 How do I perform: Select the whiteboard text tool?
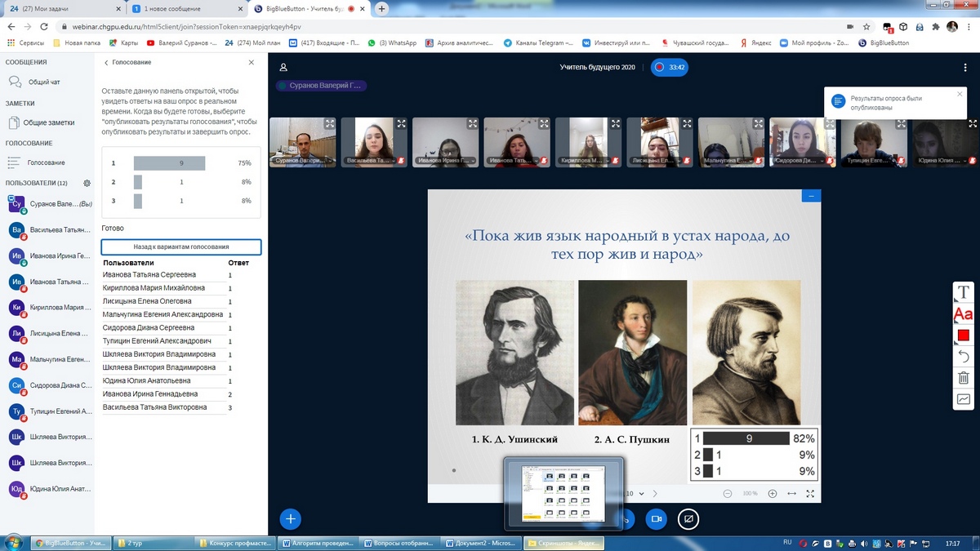pos(964,292)
